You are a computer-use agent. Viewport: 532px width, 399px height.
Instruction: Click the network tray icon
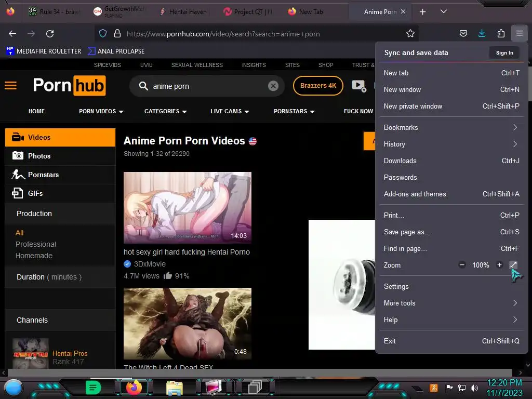[x=461, y=388]
